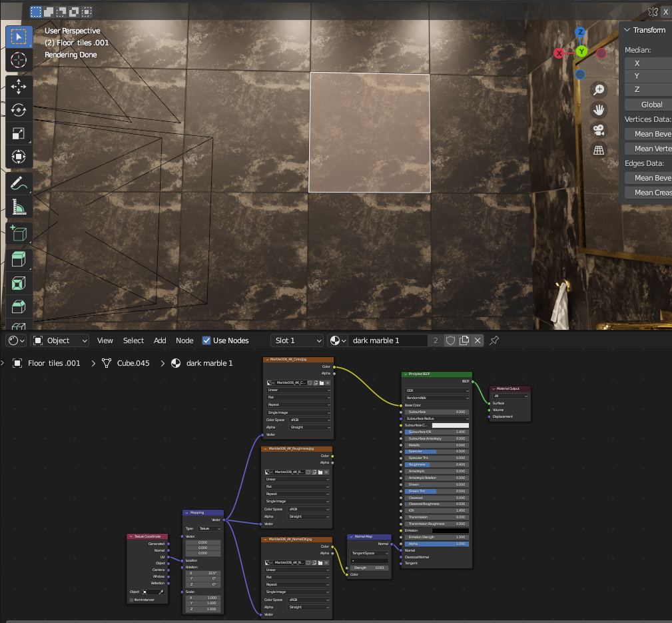Click the Global orientation button

click(x=649, y=105)
